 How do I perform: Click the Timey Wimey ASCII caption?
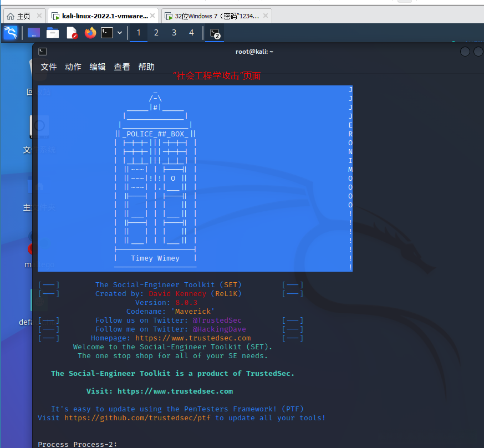pyautogui.click(x=155, y=258)
